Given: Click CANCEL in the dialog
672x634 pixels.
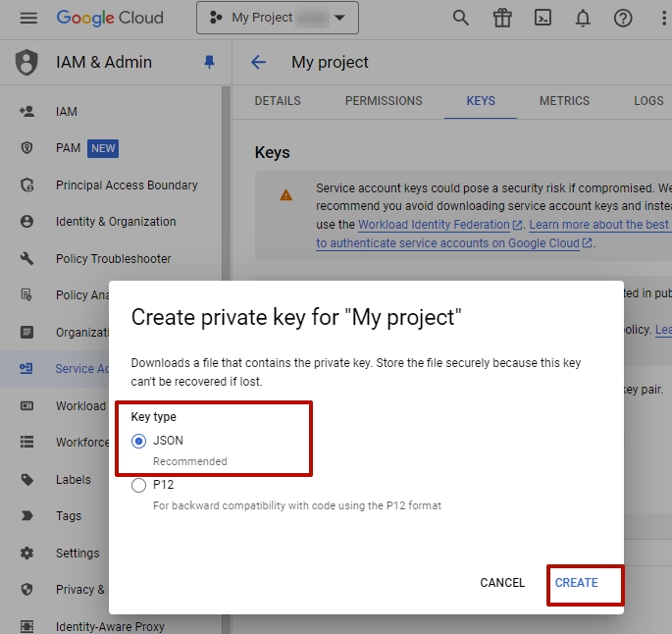Looking at the screenshot, I should (x=502, y=583).
